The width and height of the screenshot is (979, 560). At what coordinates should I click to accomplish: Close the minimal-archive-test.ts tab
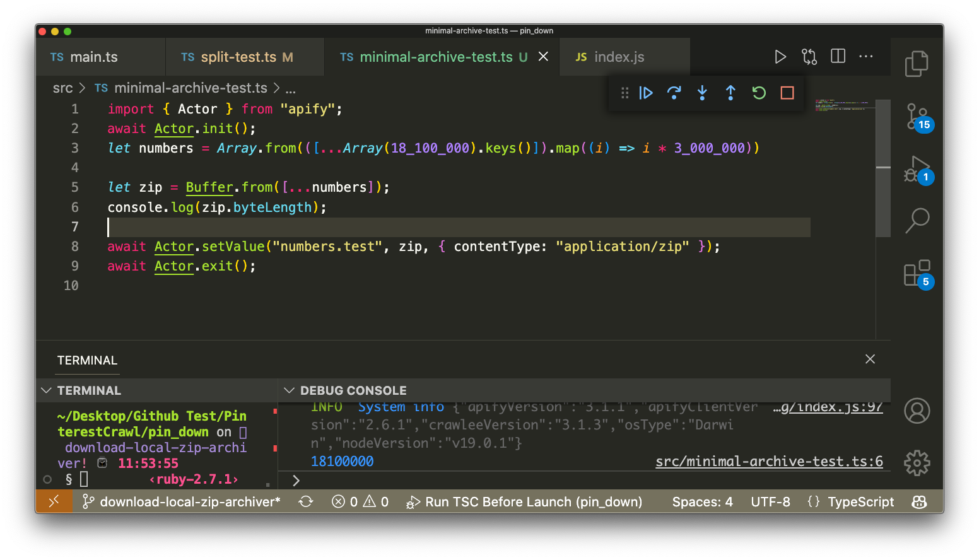[543, 57]
